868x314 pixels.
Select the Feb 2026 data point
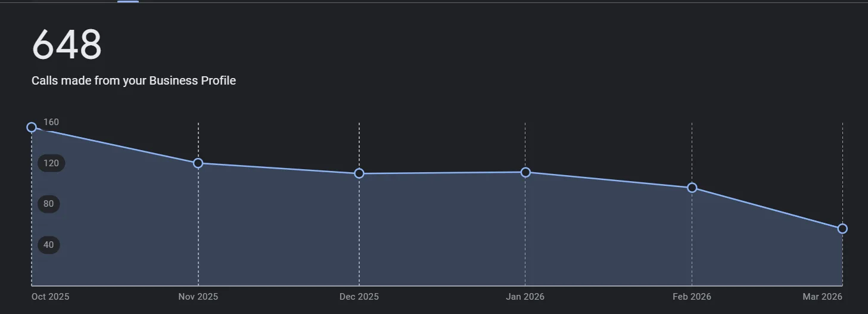point(692,188)
